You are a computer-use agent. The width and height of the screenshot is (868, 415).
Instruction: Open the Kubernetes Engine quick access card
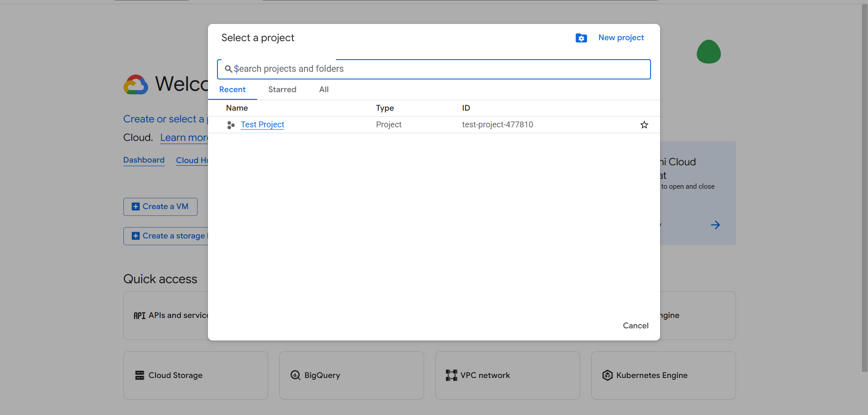tap(664, 376)
